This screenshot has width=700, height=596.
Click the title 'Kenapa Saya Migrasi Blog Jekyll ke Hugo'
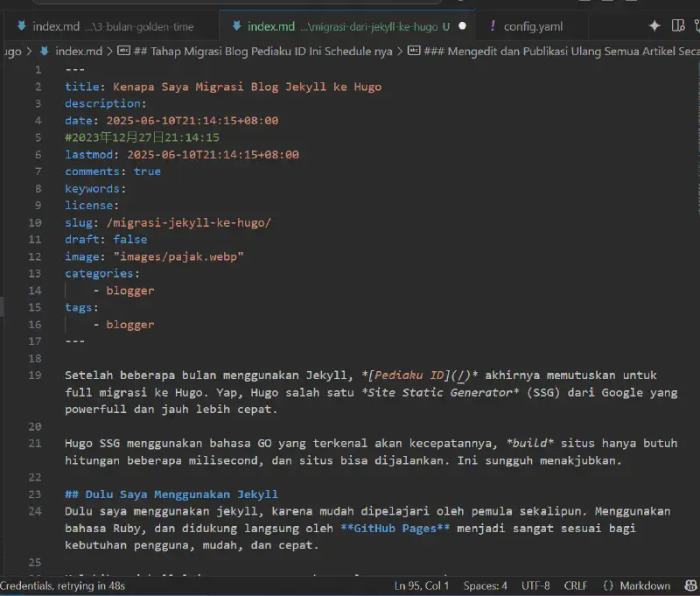tap(248, 87)
